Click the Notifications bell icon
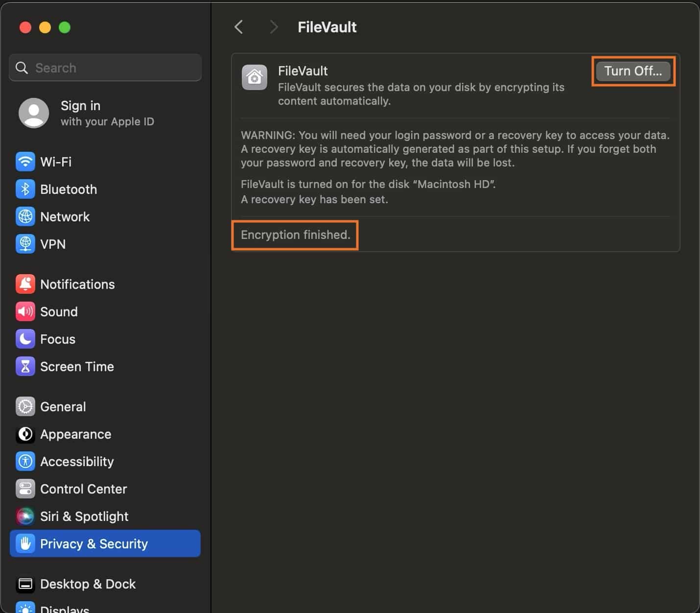The height and width of the screenshot is (613, 700). (25, 284)
